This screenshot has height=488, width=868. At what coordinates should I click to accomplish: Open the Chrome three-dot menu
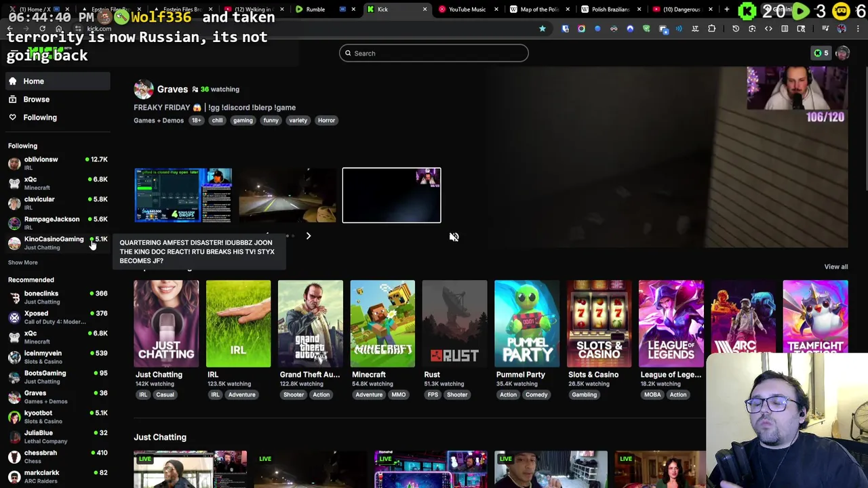click(856, 28)
